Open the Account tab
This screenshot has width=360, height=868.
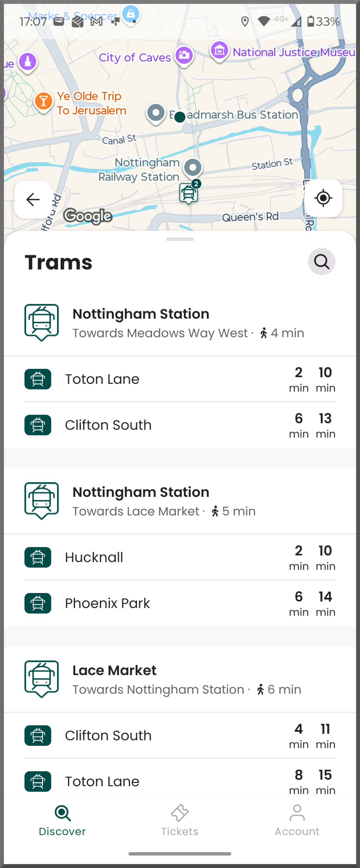(x=297, y=821)
